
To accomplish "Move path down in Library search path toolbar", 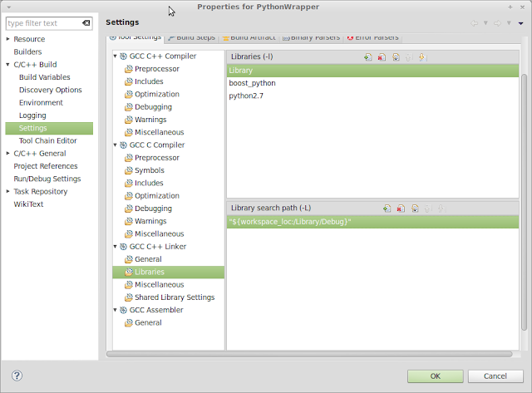I will 441,209.
